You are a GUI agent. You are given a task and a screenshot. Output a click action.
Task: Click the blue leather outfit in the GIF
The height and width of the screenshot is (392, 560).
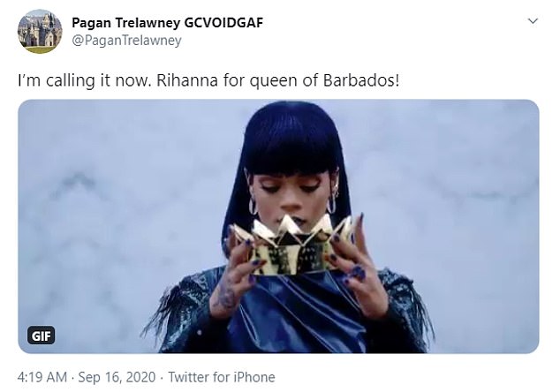click(x=297, y=314)
